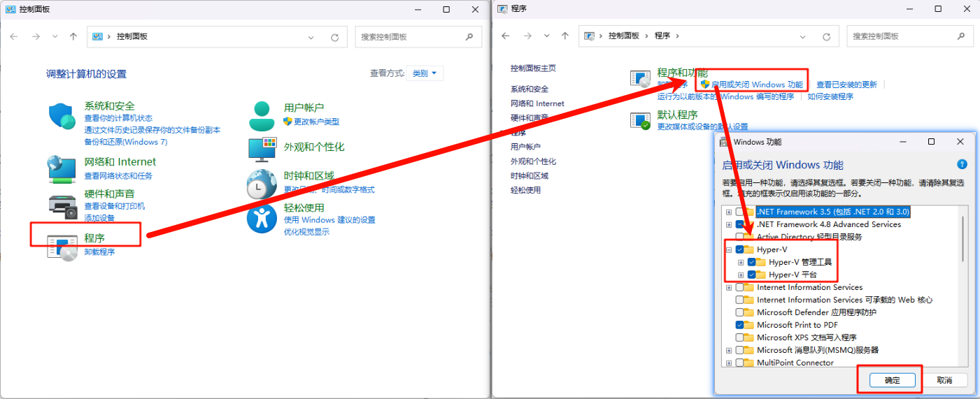Click the 程序和功能 icon in Programs window
The height and width of the screenshot is (399, 980).
[x=641, y=80]
